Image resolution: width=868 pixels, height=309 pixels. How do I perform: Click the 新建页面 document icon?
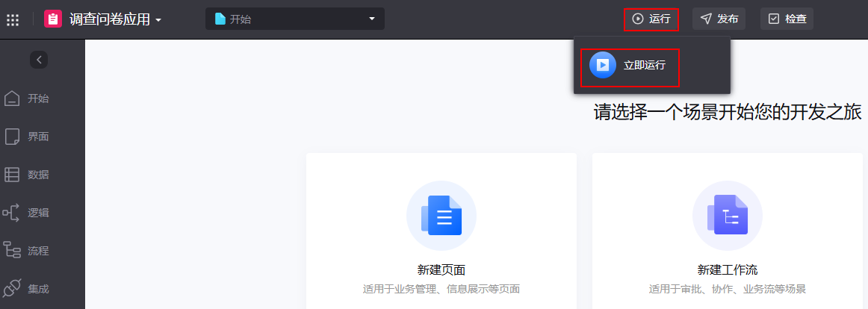pyautogui.click(x=441, y=216)
